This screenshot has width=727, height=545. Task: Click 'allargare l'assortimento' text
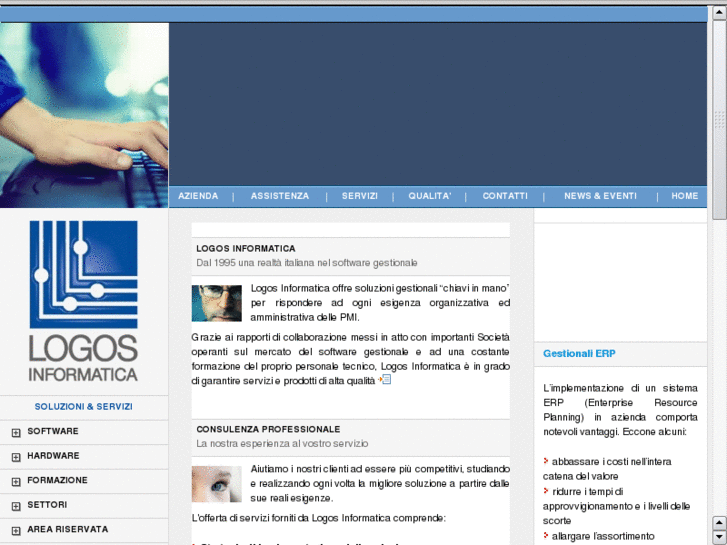(603, 537)
